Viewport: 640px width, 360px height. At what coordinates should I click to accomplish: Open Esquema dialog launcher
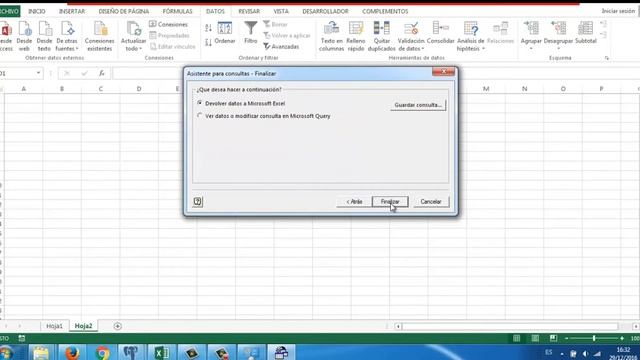607,58
